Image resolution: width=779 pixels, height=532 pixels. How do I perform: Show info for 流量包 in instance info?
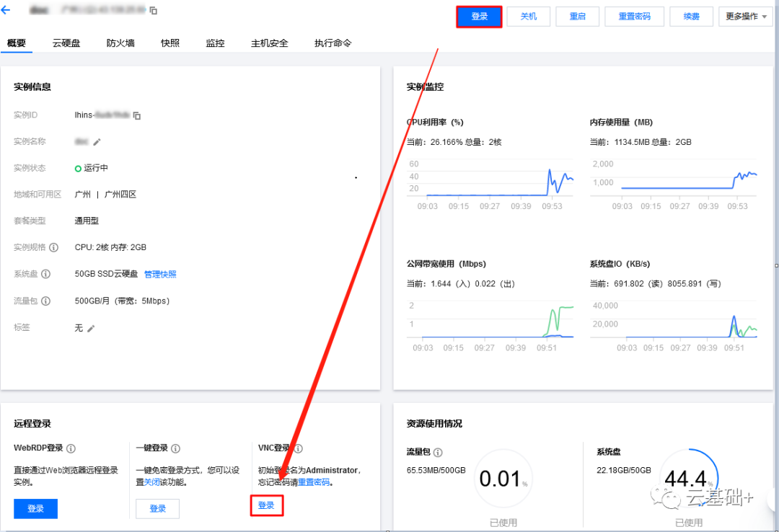tap(45, 301)
